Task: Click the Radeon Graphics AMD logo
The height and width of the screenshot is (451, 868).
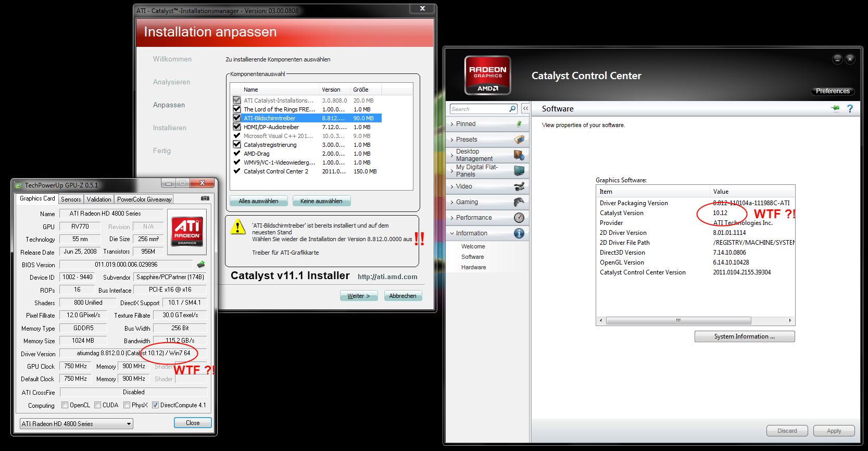Action: tap(487, 75)
